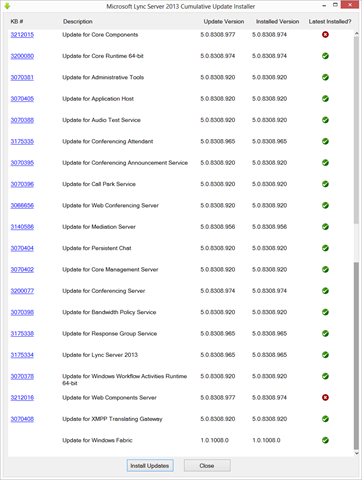Click the green check for Windows Fabric

coord(325,440)
